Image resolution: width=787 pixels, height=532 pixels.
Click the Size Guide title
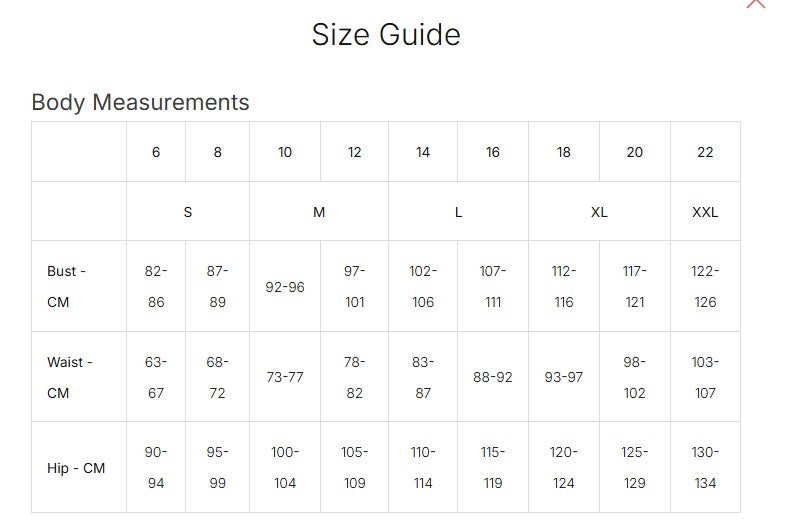(386, 35)
